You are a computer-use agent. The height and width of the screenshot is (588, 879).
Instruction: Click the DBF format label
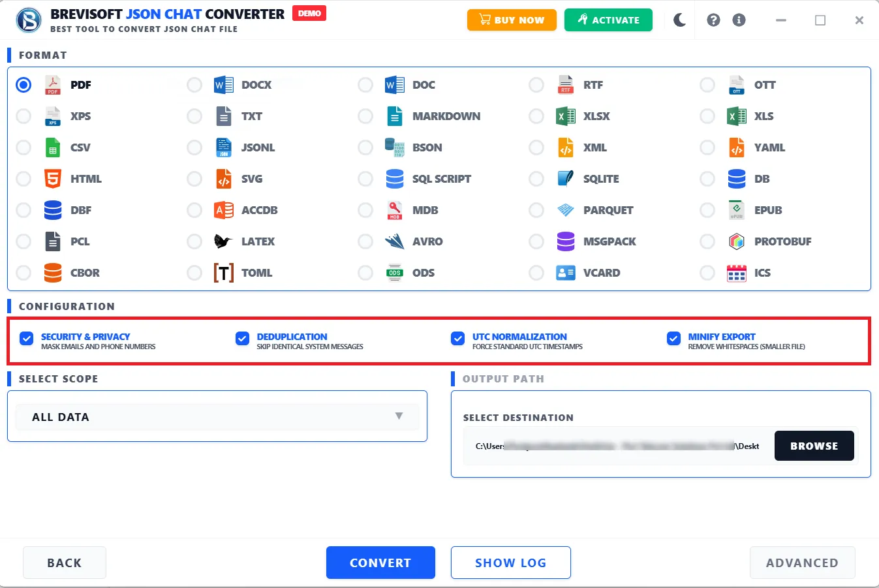(81, 210)
